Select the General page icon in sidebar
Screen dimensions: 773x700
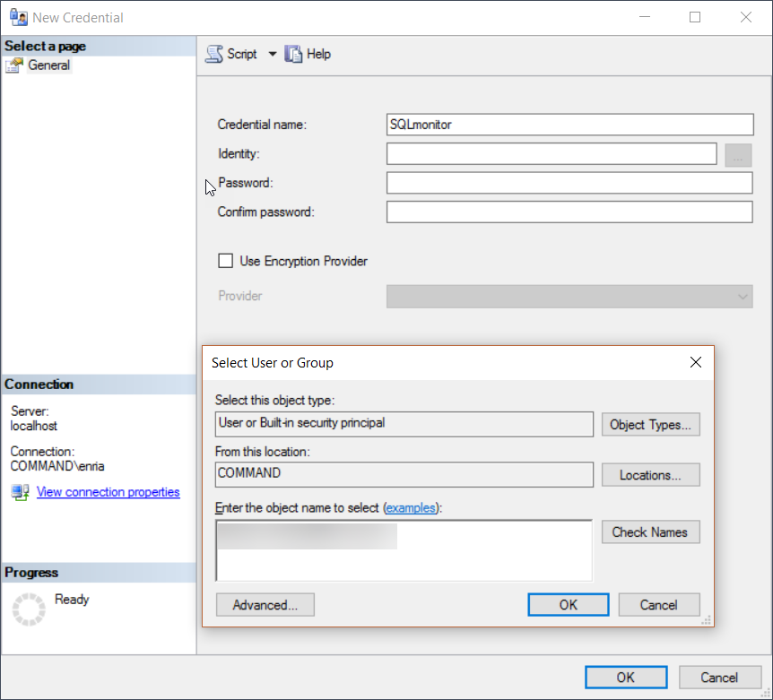tap(14, 65)
